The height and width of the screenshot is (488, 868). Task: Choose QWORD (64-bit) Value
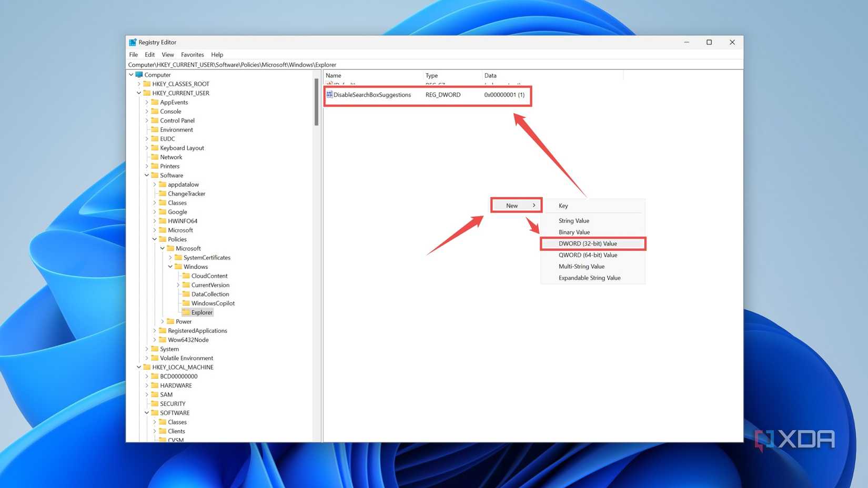(593, 255)
